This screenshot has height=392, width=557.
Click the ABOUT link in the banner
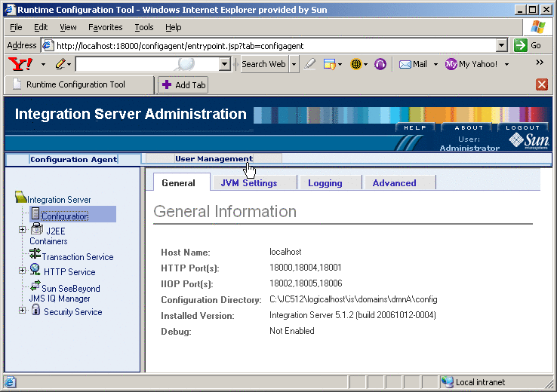coord(469,127)
